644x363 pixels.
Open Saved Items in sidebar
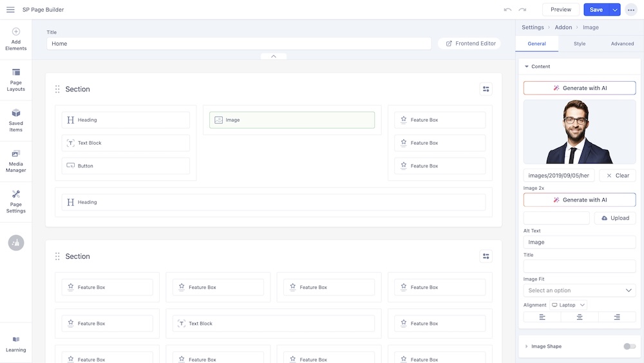[16, 120]
